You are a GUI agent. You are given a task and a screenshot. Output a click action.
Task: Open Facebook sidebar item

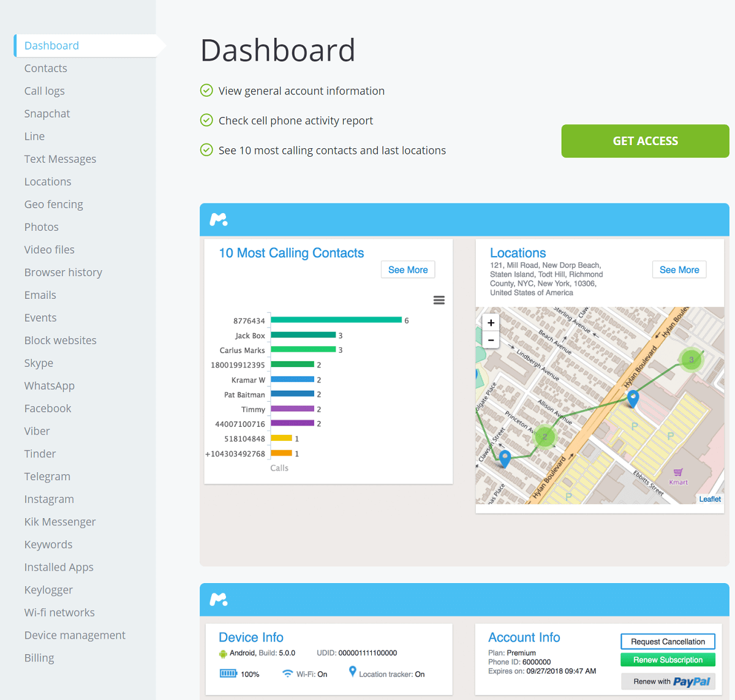(48, 408)
